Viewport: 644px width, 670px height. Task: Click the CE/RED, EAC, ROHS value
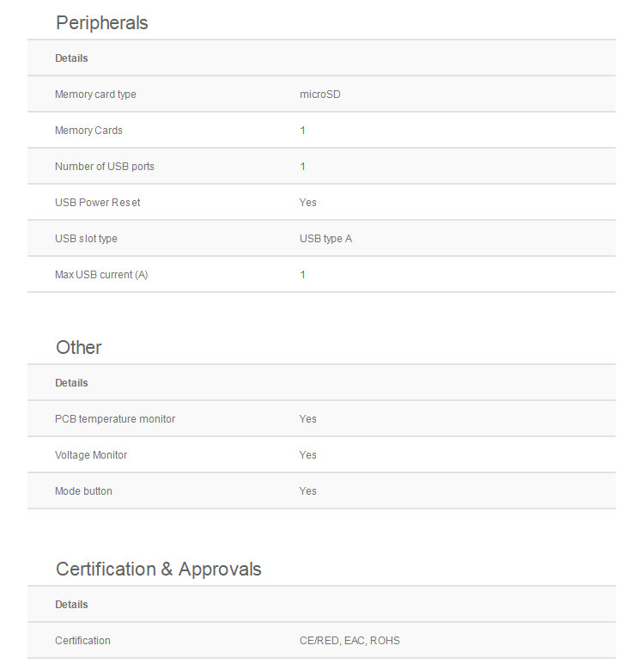349,641
